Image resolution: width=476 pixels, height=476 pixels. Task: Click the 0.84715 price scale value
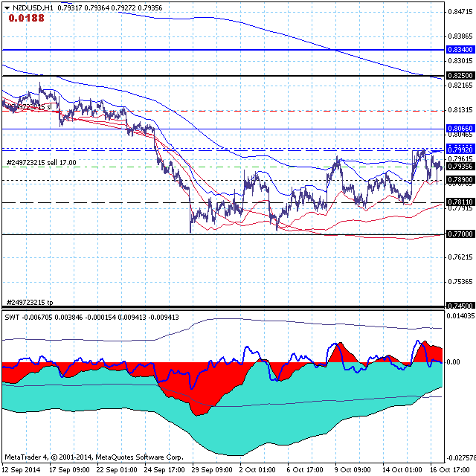tap(460, 12)
